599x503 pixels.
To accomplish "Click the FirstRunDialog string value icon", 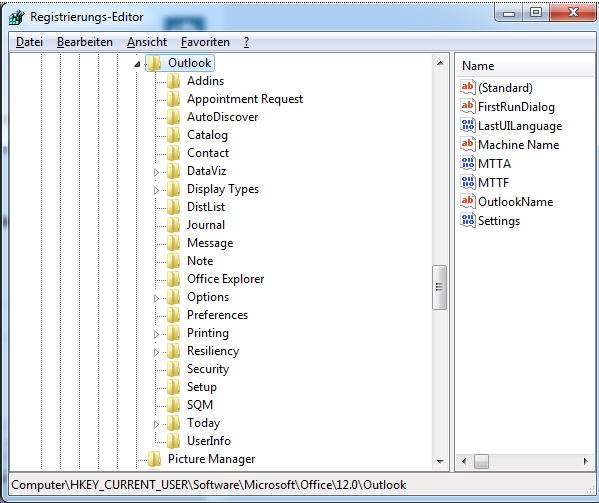I will pos(468,106).
